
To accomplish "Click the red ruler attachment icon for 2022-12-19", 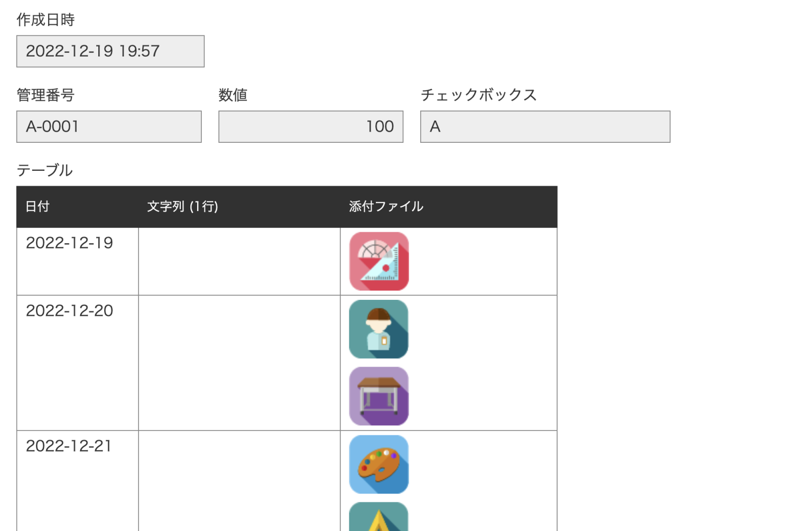I will [379, 261].
